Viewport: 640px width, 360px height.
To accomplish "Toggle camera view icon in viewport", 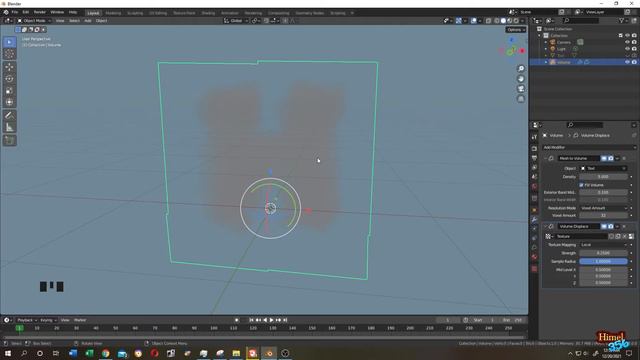I will click(521, 89).
